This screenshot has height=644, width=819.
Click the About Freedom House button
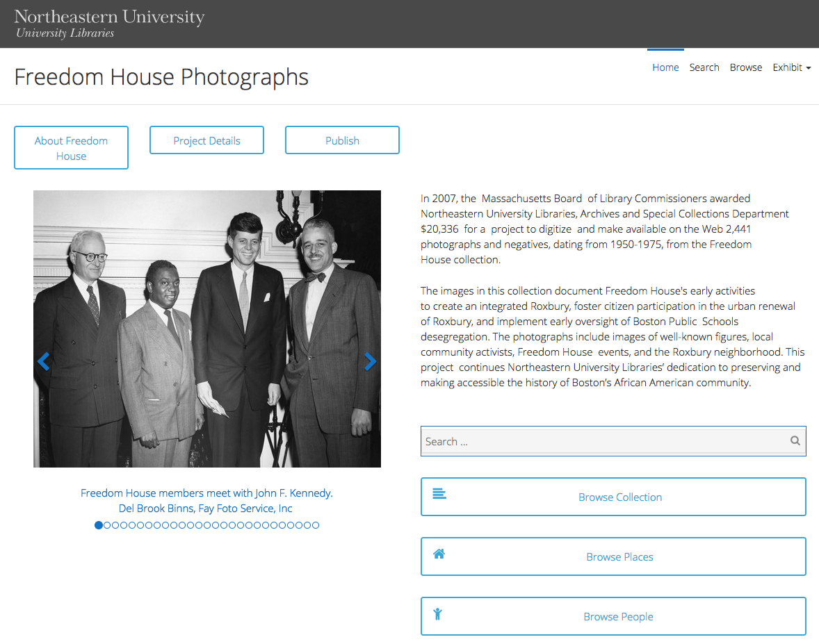tap(71, 148)
